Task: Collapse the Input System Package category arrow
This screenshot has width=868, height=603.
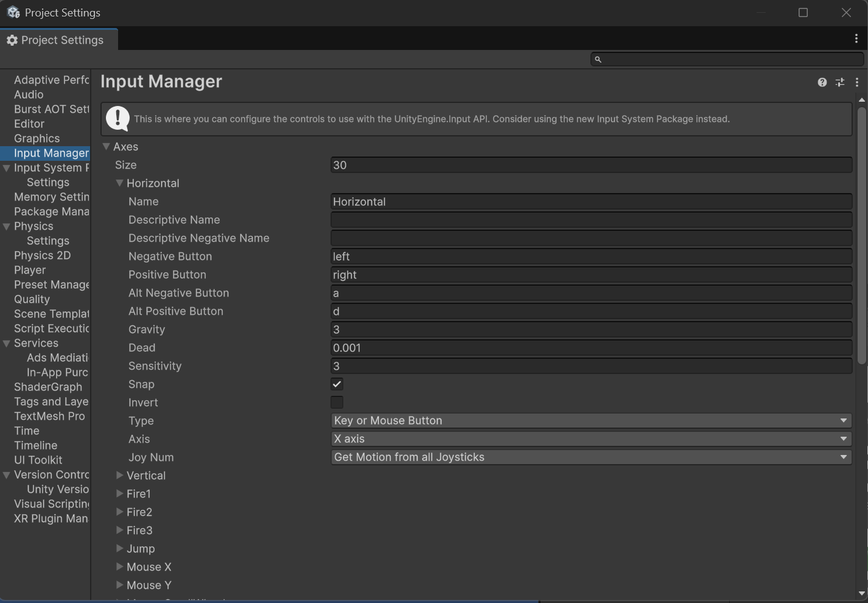Action: [x=7, y=168]
